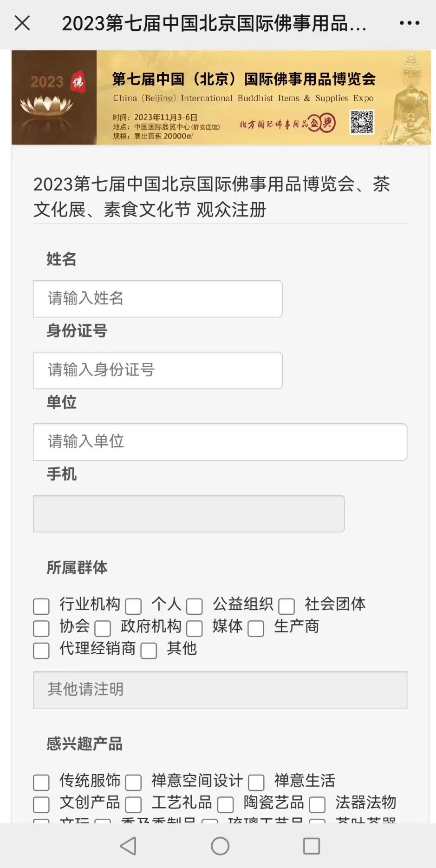Viewport: 436px width, 868px height.
Task: Tap the Android back navigation triangle
Action: (x=128, y=846)
